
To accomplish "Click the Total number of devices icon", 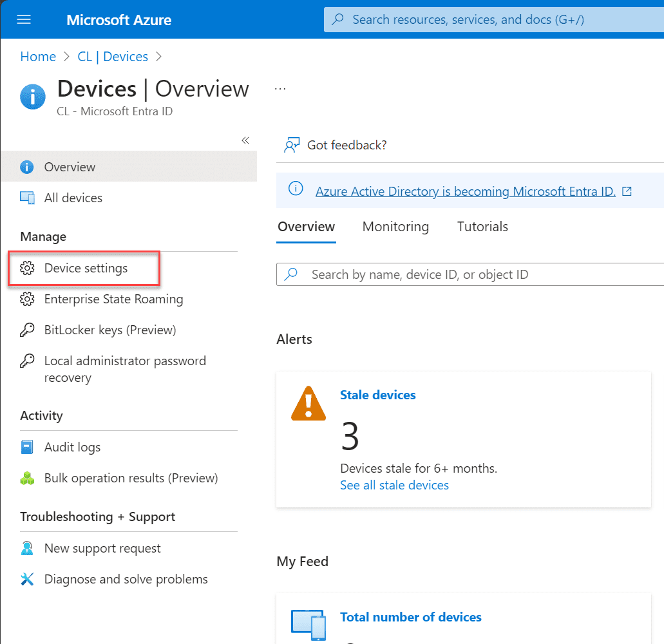I will point(308,625).
